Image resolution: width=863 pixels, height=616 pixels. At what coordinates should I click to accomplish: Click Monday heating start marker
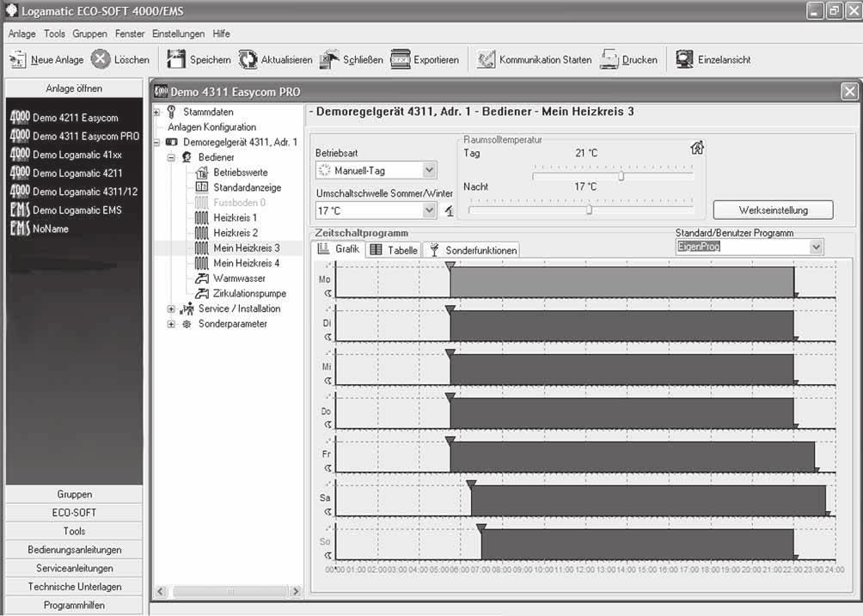pyautogui.click(x=450, y=265)
